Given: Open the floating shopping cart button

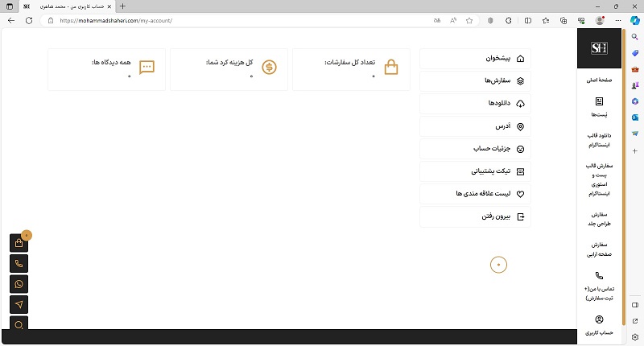Looking at the screenshot, I should (19, 244).
